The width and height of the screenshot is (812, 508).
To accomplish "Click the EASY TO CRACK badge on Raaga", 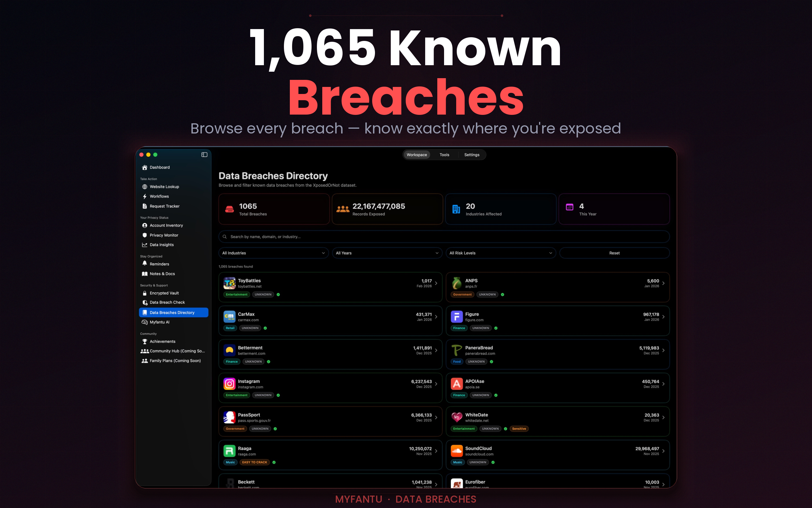I will (x=254, y=462).
